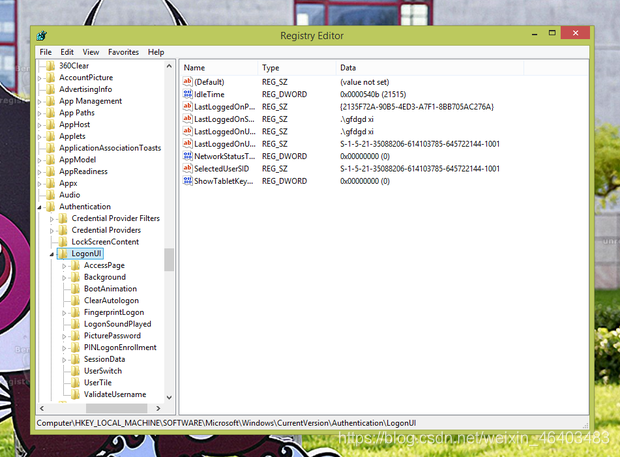620x457 pixels.
Task: Click the IdleTime DWORD value icon
Action: (187, 94)
